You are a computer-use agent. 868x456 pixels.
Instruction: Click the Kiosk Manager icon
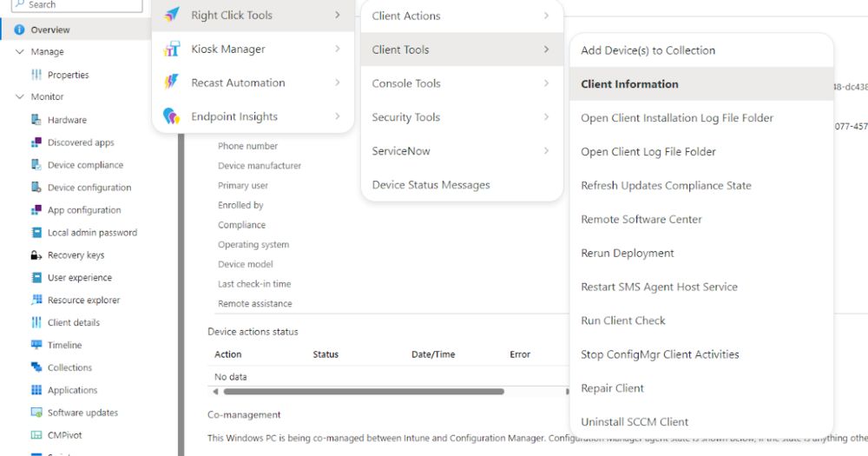(x=172, y=49)
